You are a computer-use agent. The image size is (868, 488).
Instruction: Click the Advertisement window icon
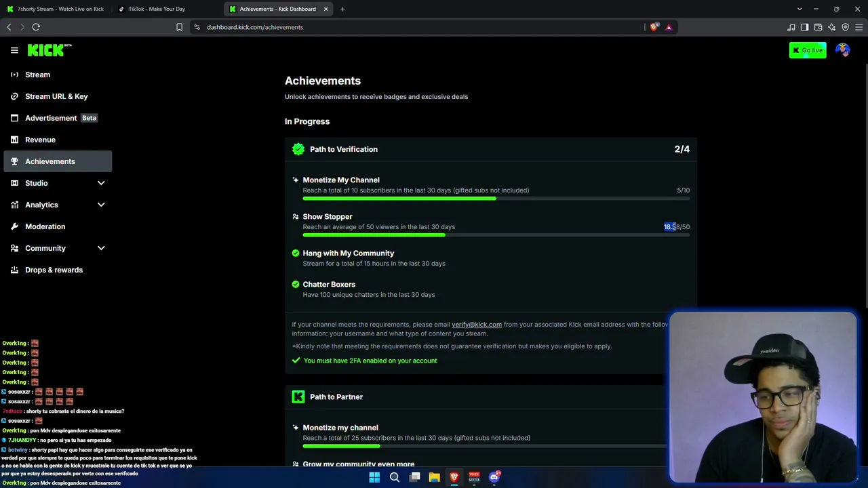point(14,118)
